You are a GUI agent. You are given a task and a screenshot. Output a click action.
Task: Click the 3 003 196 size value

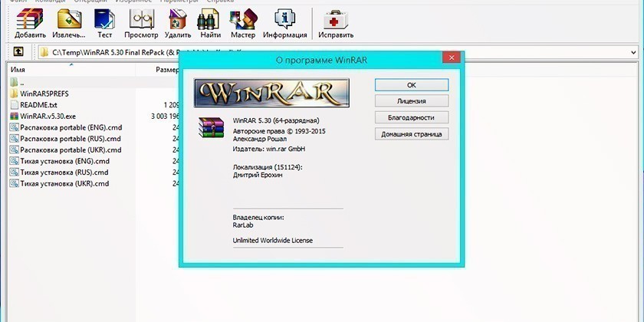tap(165, 117)
